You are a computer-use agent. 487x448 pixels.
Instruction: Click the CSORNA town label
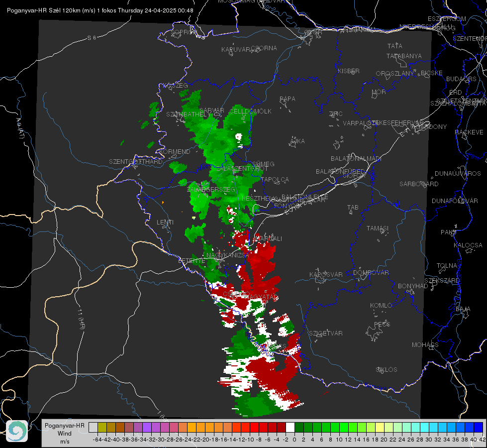click(264, 48)
